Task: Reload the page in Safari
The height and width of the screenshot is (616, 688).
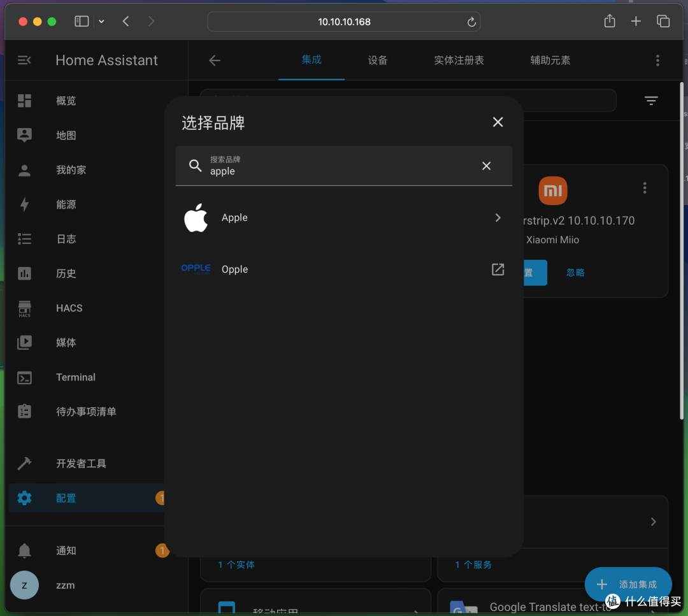Action: pyautogui.click(x=471, y=22)
